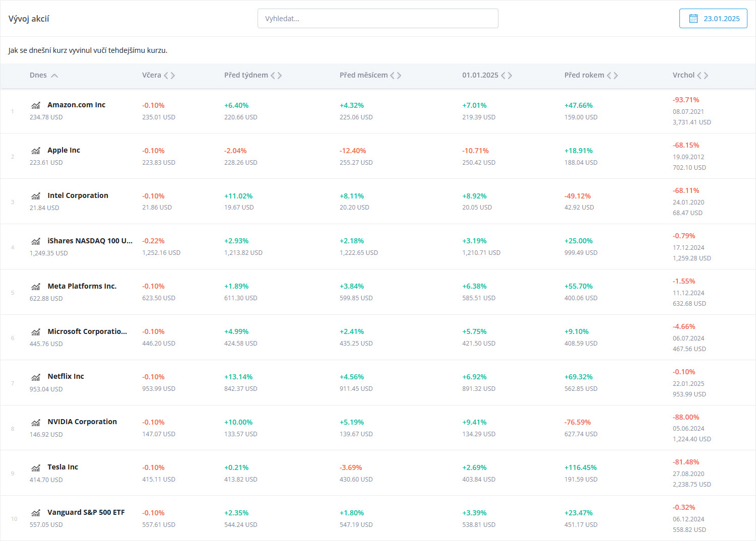Screen dimensions: 756x541
Task: Open Amazon.com Inc stock name
Action: 77,105
